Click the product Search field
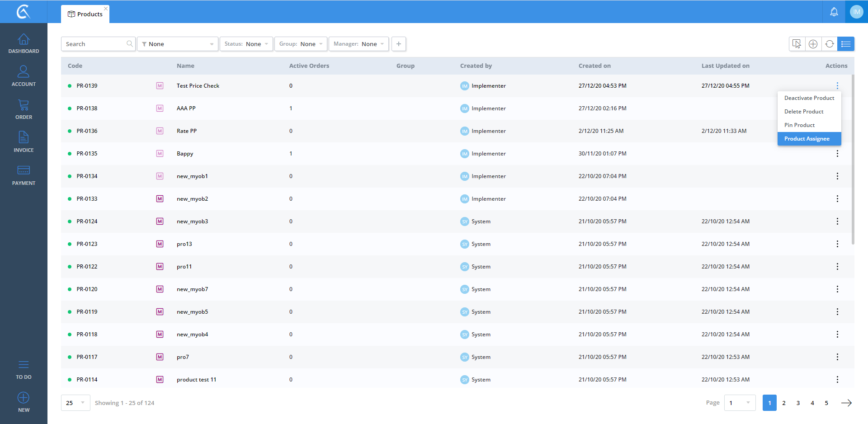 (95, 44)
